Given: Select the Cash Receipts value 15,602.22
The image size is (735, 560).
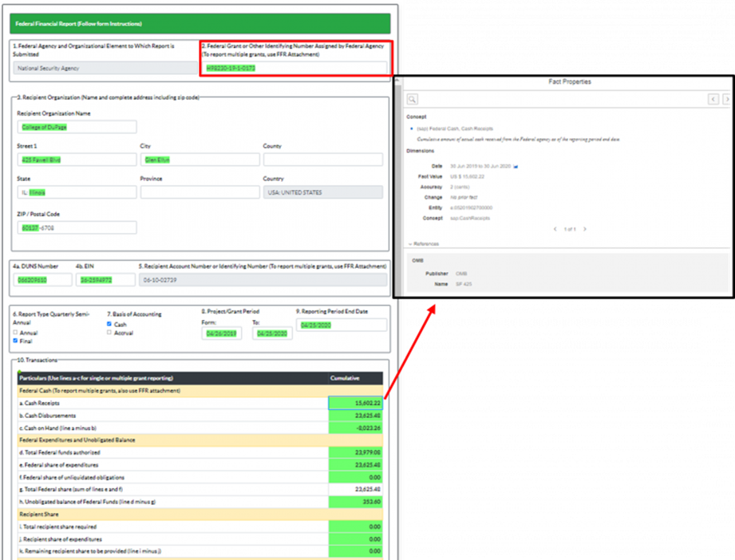Looking at the screenshot, I should 356,403.
